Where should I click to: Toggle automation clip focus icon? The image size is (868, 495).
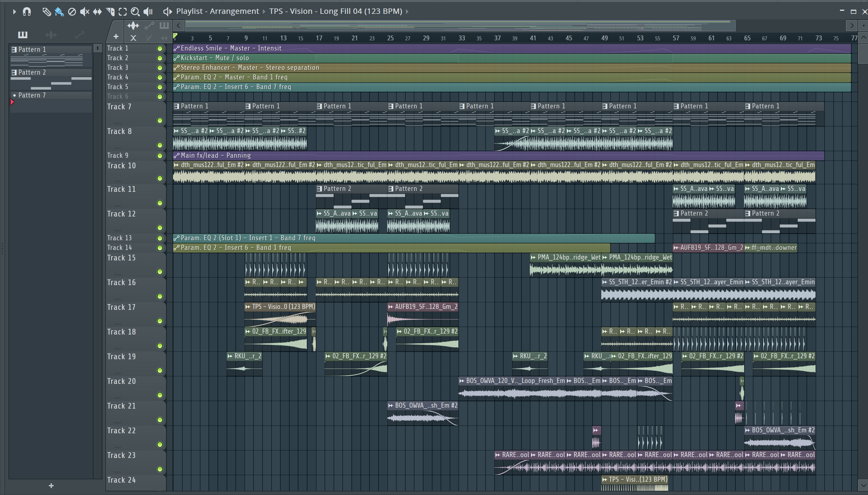click(149, 26)
